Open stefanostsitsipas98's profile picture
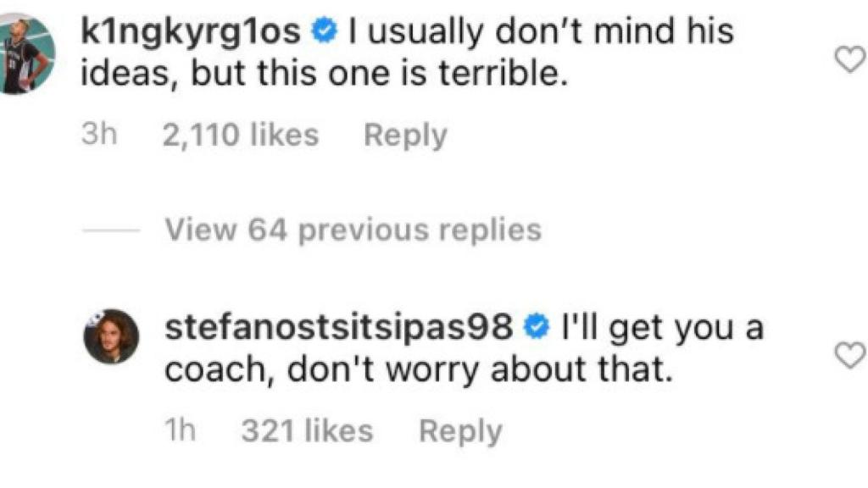Image resolution: width=868 pixels, height=488 pixels. click(x=110, y=332)
